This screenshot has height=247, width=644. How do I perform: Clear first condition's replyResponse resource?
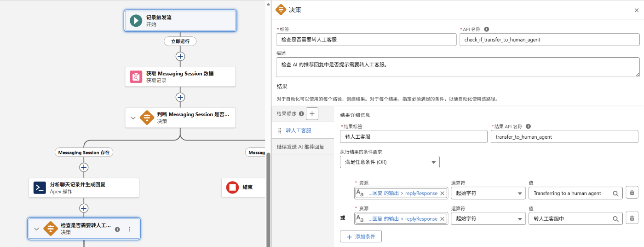point(443,193)
